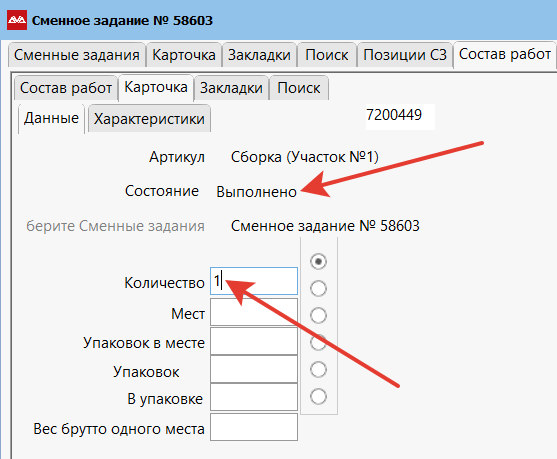Switch to the Характеристики tab
This screenshot has width=557, height=459.
pyautogui.click(x=149, y=119)
